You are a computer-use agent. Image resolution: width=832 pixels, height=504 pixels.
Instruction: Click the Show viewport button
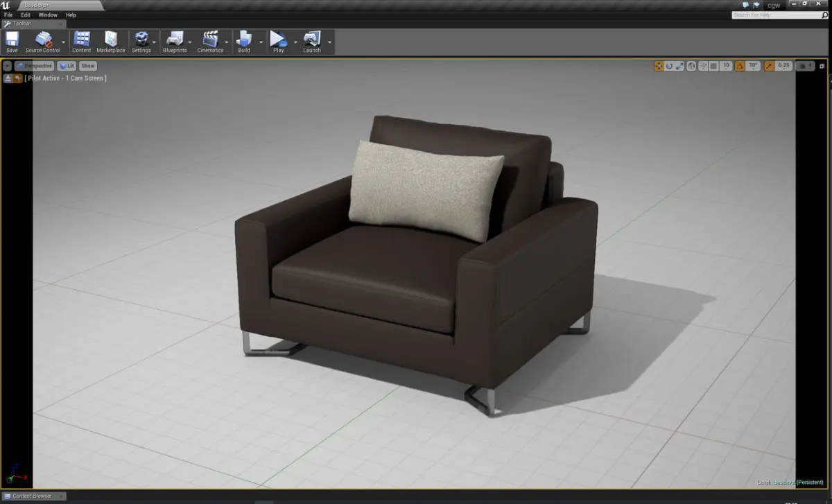click(87, 66)
